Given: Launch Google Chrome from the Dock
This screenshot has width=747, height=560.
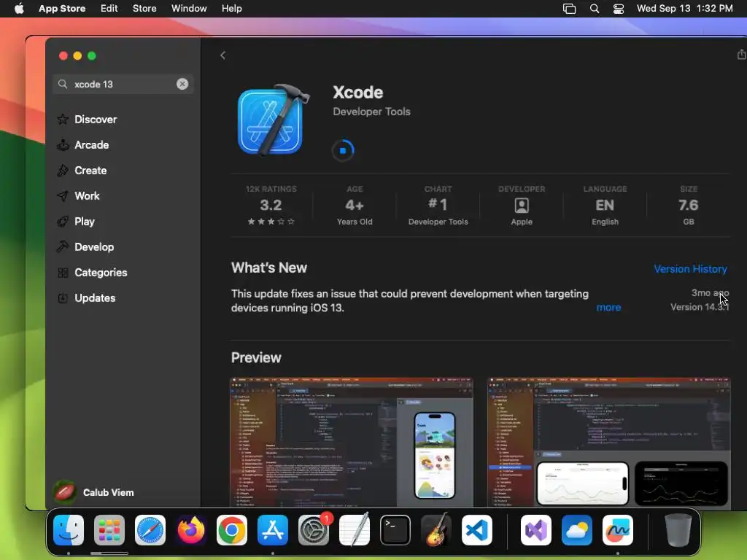Looking at the screenshot, I should coord(232,530).
